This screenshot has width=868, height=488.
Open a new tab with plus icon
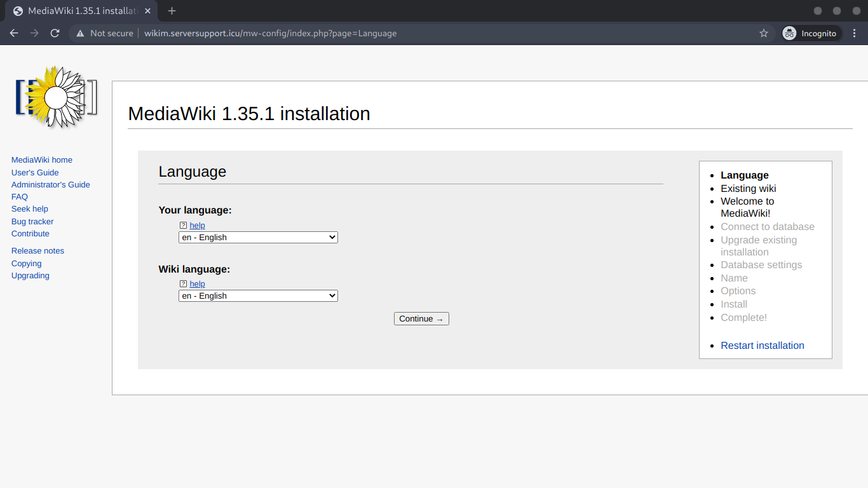[172, 11]
